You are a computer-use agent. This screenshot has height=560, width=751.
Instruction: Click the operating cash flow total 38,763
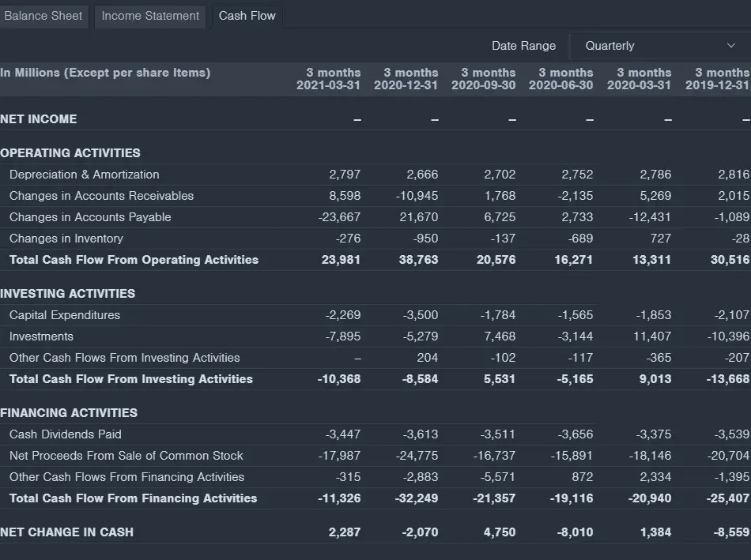coord(419,260)
